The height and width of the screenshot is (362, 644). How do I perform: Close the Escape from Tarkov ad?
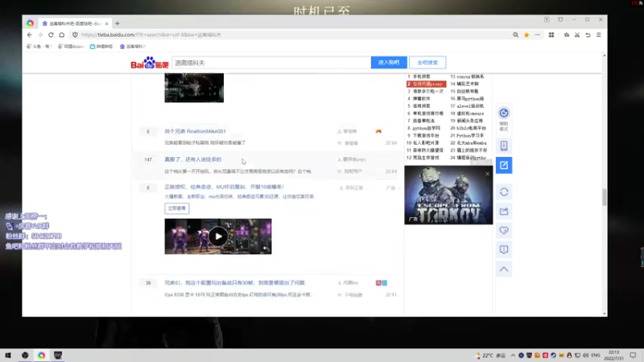click(x=488, y=174)
